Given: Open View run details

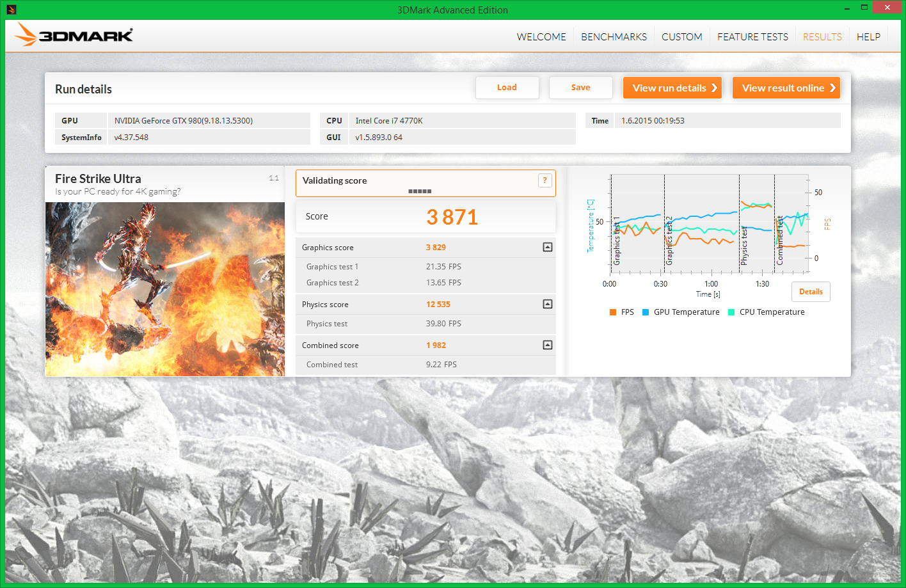Looking at the screenshot, I should pos(672,88).
